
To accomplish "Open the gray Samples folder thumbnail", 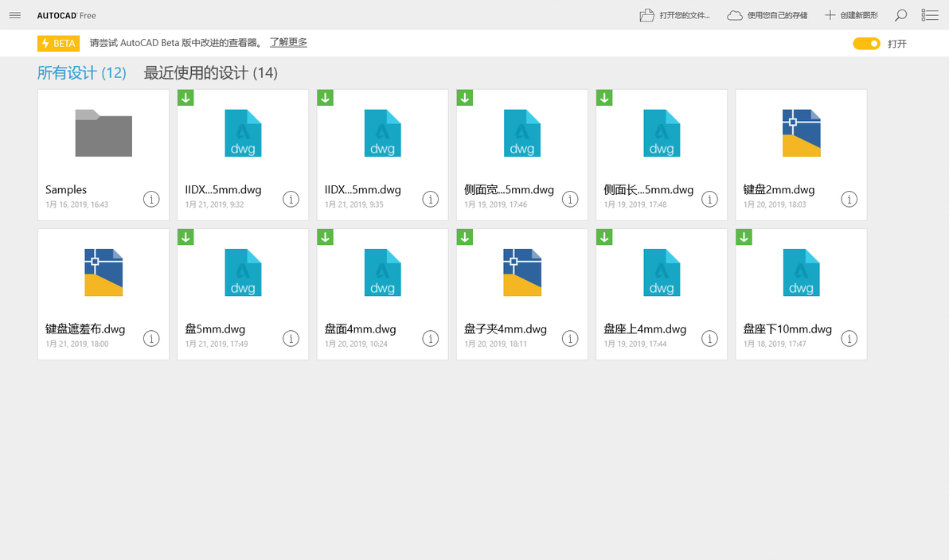I will [103, 133].
